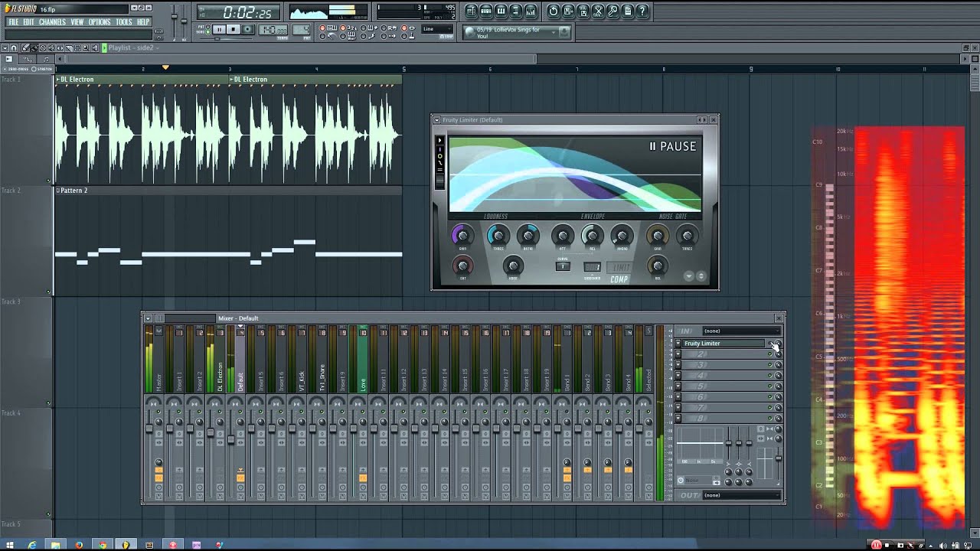The height and width of the screenshot is (551, 980).
Task: Click the save project toolbar icon
Action: (569, 11)
